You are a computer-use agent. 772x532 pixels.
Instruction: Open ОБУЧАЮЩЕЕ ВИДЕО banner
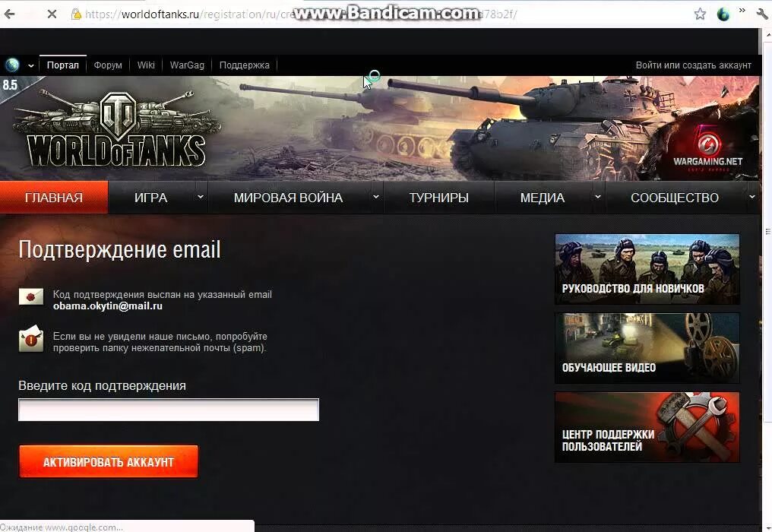click(x=647, y=348)
